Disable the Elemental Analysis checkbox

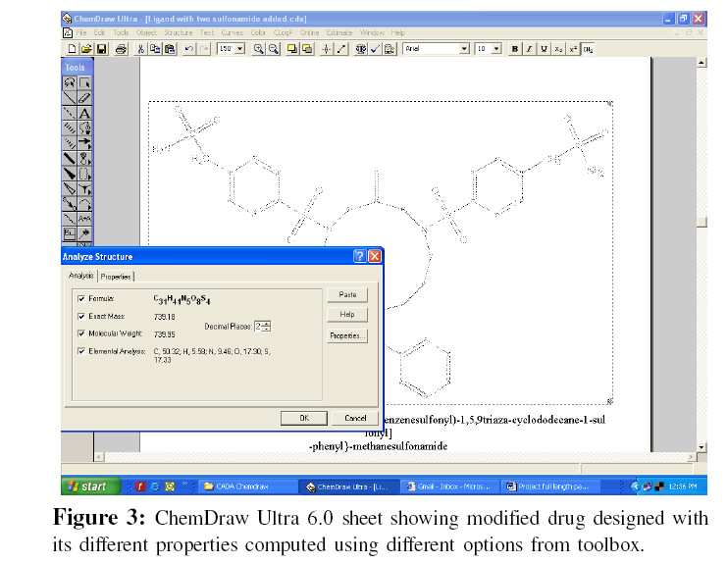(x=81, y=350)
